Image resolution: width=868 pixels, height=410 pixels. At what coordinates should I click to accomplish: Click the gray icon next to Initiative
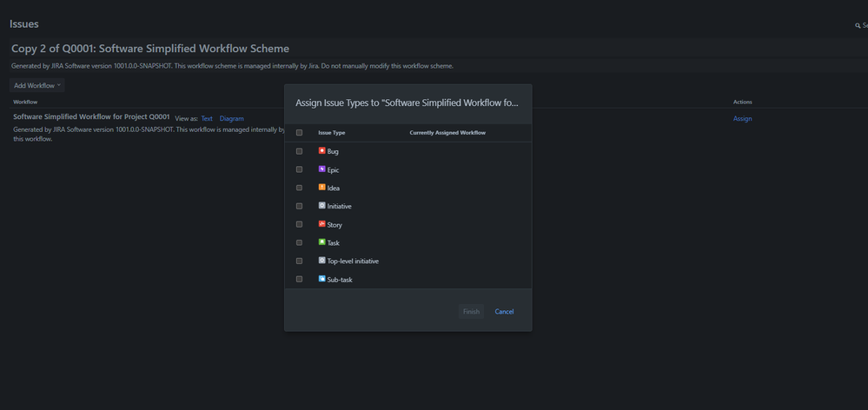pyautogui.click(x=321, y=206)
